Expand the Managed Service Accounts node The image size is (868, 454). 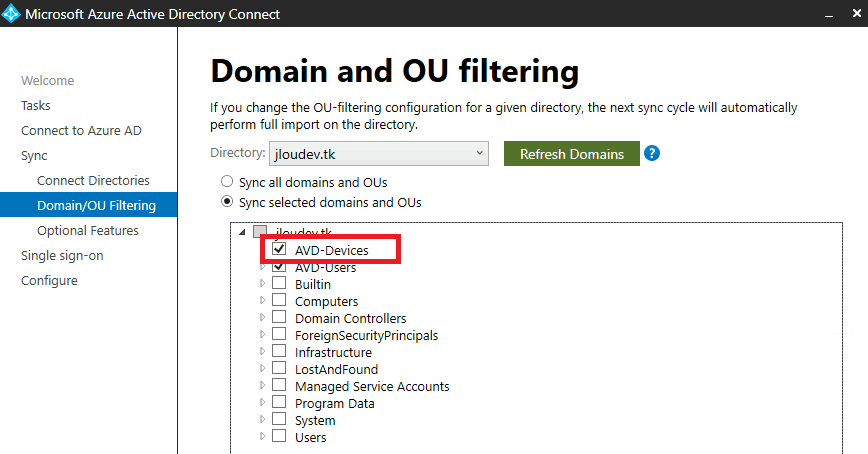click(x=262, y=385)
